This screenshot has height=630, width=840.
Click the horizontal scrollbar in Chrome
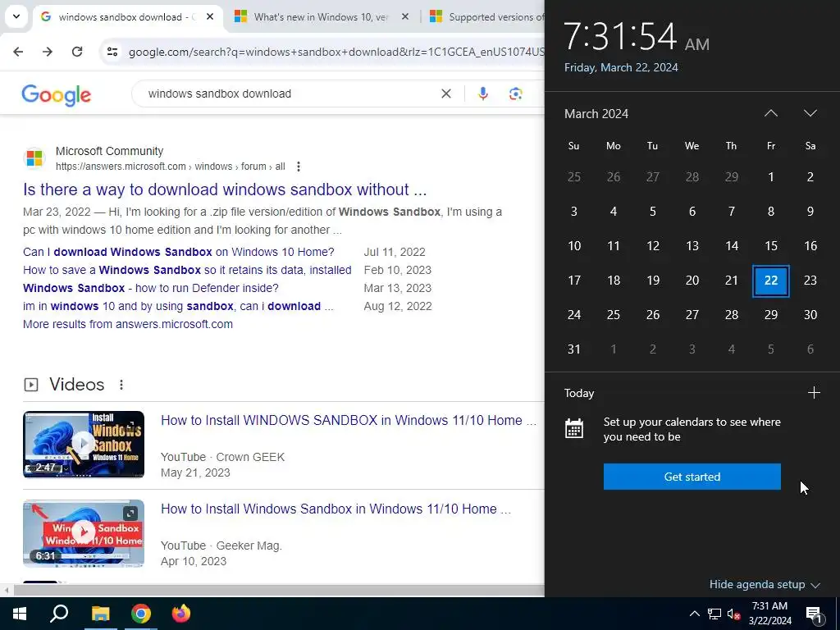[x=279, y=591]
